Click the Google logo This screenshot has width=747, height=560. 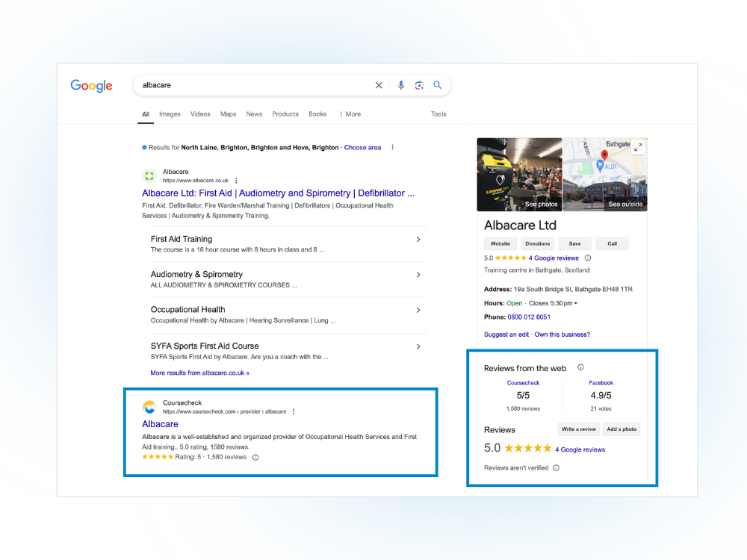point(91,86)
